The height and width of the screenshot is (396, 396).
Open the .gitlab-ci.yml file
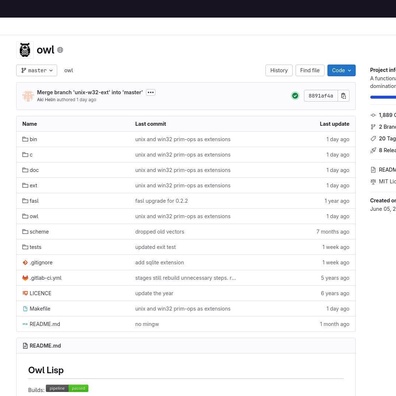click(x=46, y=278)
